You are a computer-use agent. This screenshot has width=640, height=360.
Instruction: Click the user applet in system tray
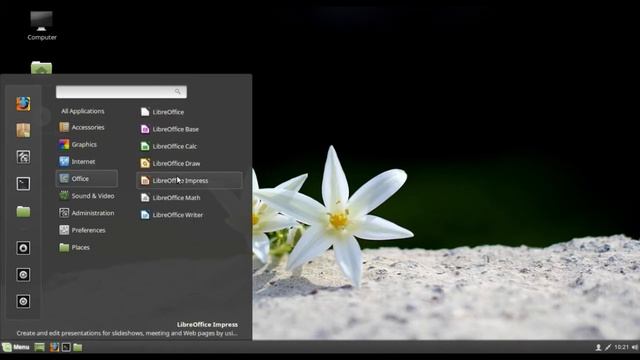598,347
